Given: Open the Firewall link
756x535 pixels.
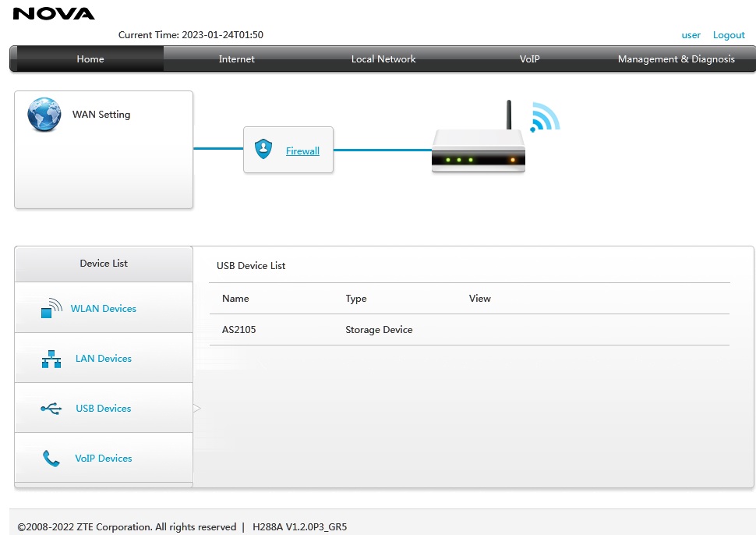Looking at the screenshot, I should click(x=302, y=151).
